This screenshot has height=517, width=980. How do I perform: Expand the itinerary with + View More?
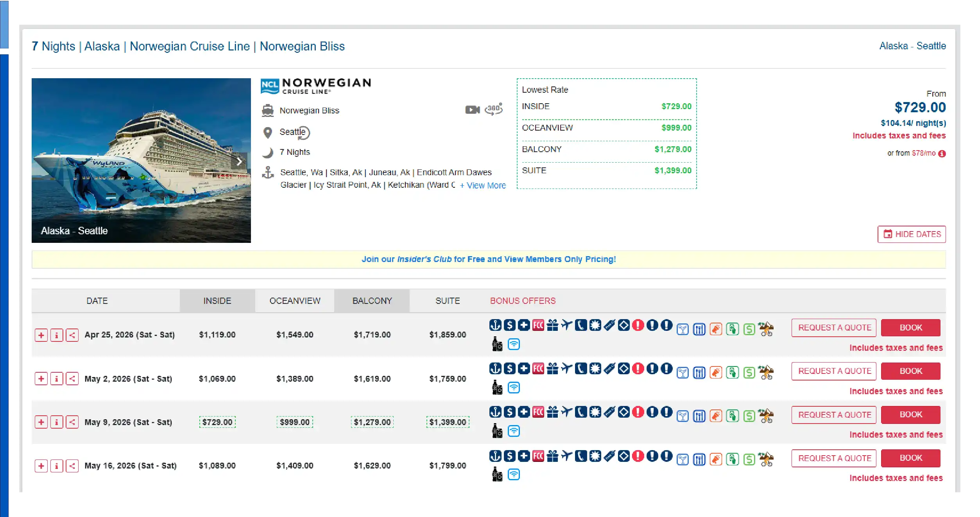click(483, 185)
